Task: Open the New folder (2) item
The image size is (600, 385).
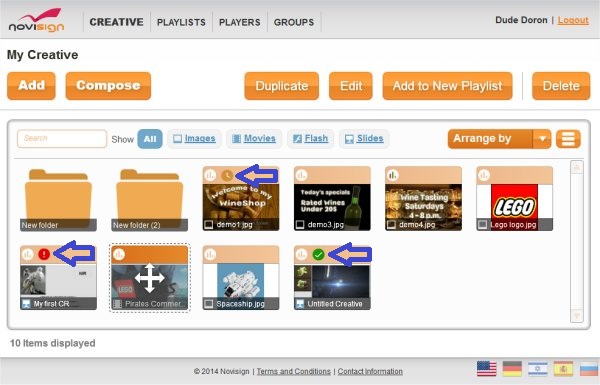Action: pyautogui.click(x=150, y=199)
